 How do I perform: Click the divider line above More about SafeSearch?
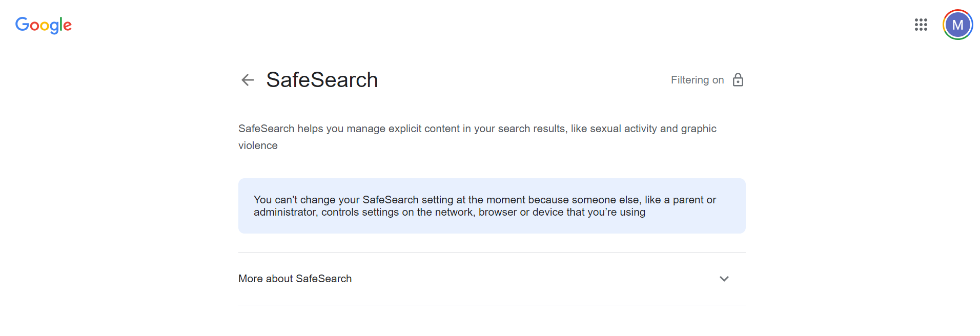pyautogui.click(x=492, y=252)
